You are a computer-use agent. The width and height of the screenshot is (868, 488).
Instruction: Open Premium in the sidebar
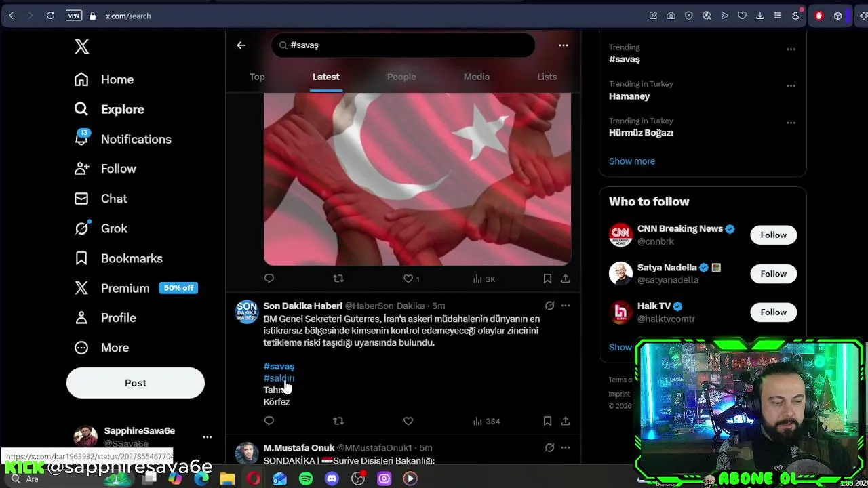click(x=135, y=288)
